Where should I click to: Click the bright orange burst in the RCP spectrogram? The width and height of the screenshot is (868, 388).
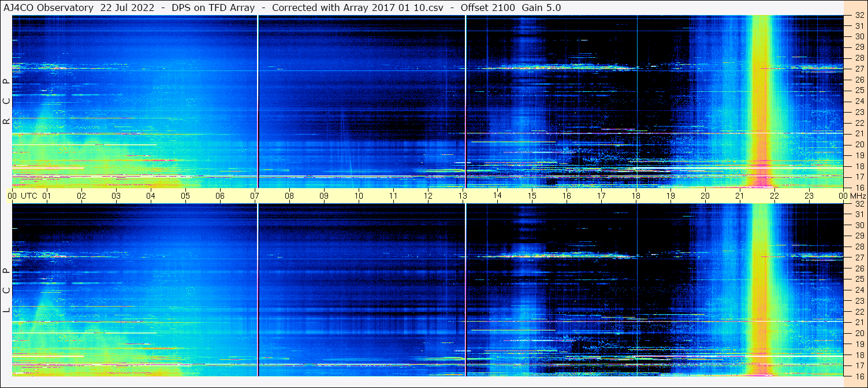pos(761,101)
